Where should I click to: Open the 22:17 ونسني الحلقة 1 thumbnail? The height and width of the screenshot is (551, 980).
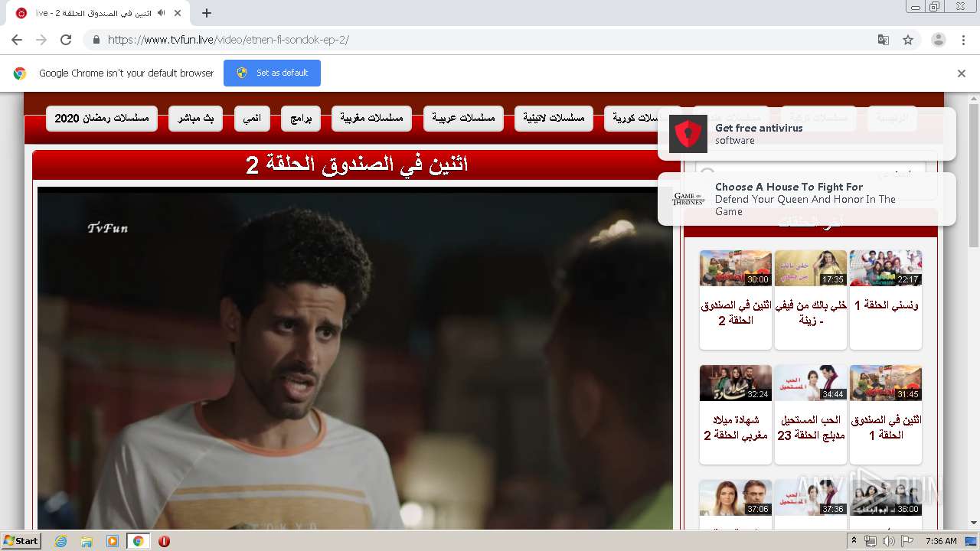(x=886, y=268)
